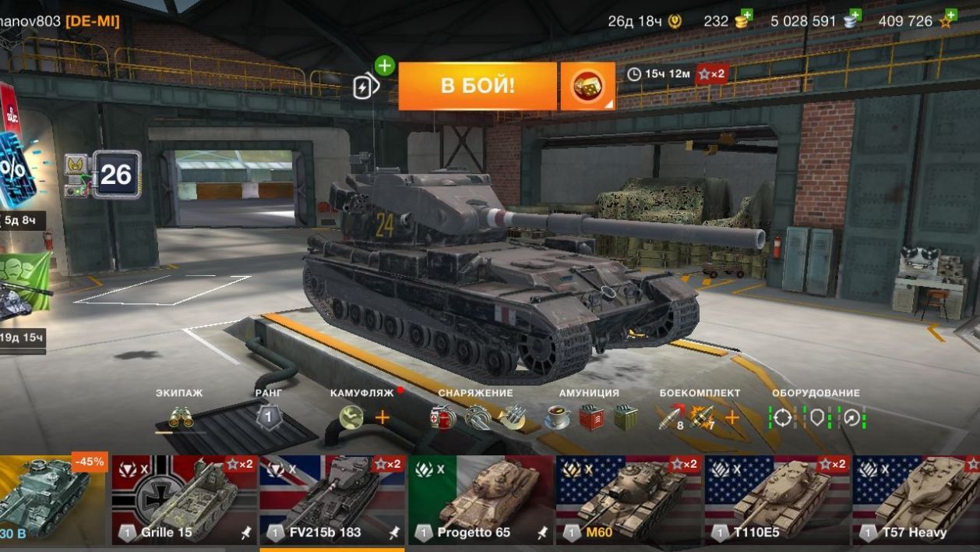Select the Grille 15 tank in the carousel
The height and width of the screenshot is (552, 980).
click(x=184, y=500)
